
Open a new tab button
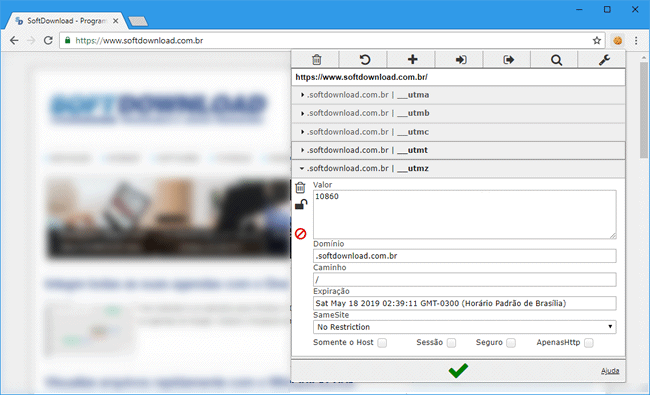[x=138, y=21]
